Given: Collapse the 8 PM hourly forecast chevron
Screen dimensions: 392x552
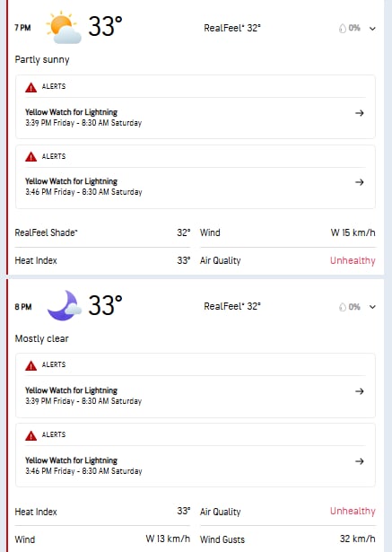Looking at the screenshot, I should [x=372, y=307].
